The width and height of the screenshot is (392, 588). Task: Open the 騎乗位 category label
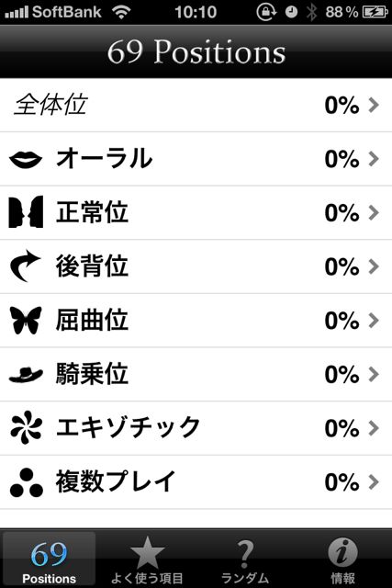[x=92, y=374]
